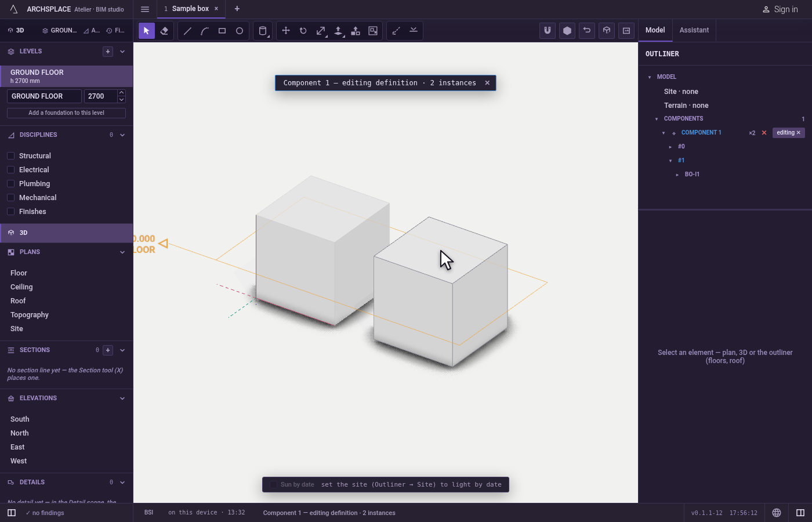Delete Component 1 with red X
This screenshot has height=522, width=812.
point(764,133)
